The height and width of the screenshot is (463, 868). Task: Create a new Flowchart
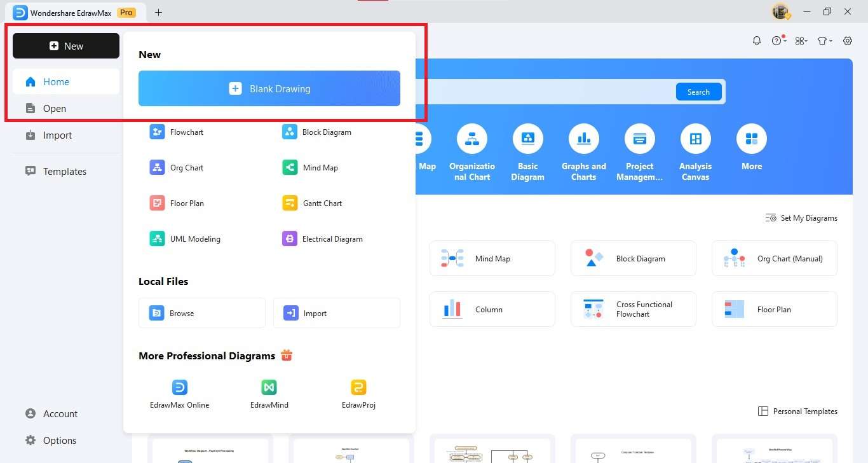[x=187, y=132]
